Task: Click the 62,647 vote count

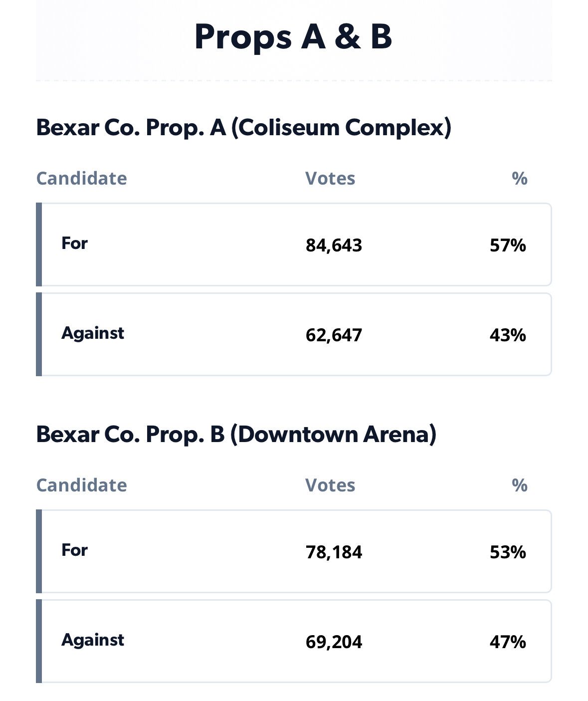Action: pyautogui.click(x=334, y=335)
